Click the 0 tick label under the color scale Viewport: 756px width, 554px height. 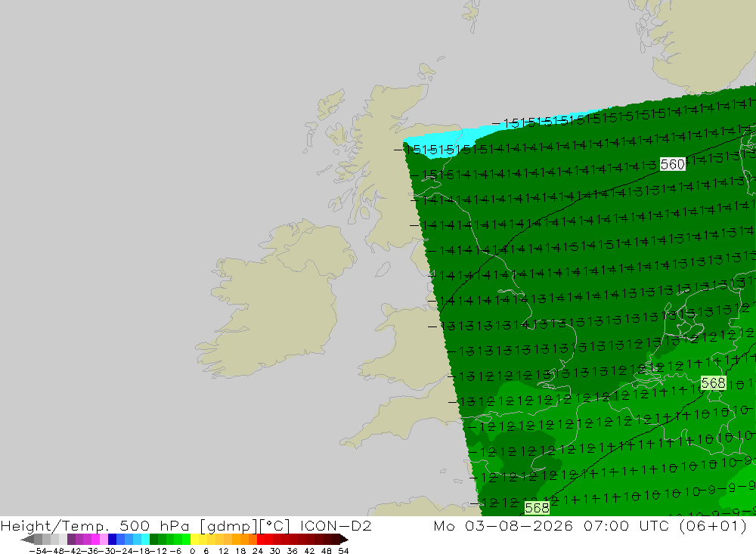point(192,551)
